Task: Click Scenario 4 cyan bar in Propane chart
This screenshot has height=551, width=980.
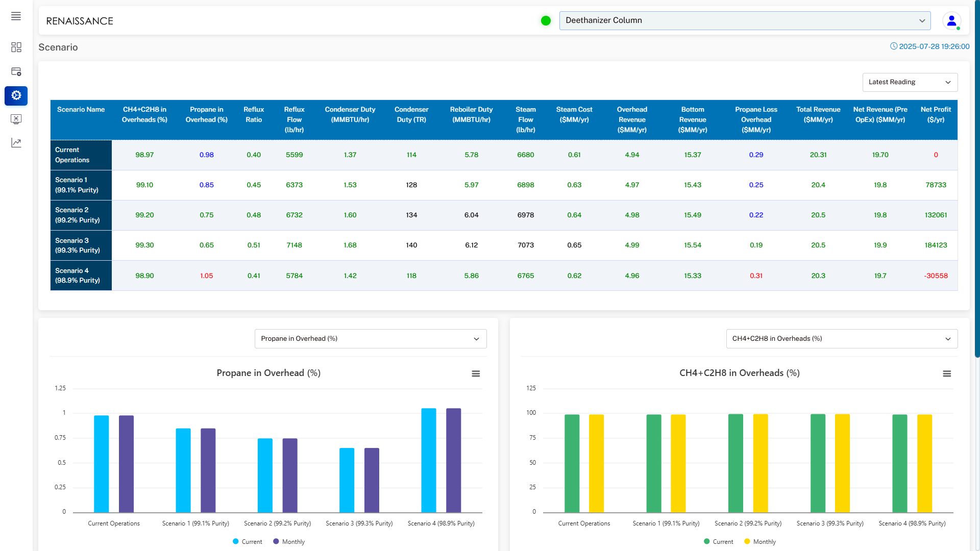Action: (x=428, y=459)
